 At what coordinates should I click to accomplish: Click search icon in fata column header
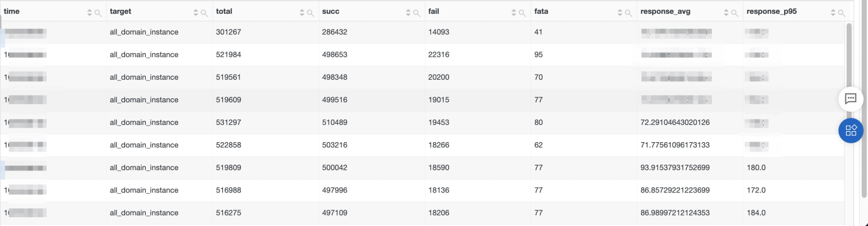630,13
